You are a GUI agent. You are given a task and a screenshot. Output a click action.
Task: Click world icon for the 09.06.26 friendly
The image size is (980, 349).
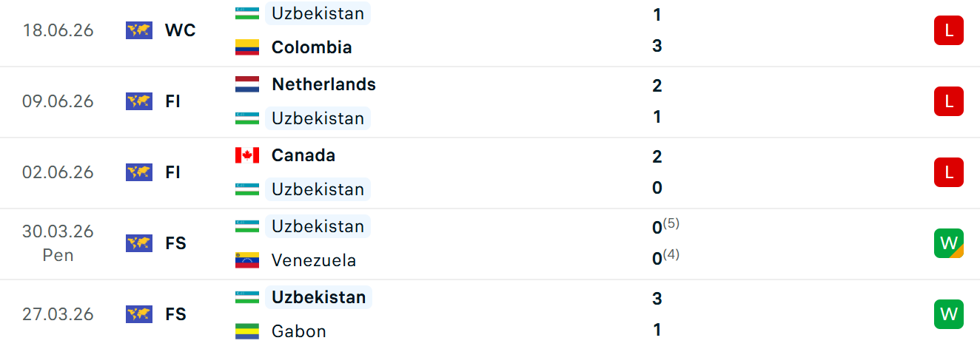(x=139, y=101)
